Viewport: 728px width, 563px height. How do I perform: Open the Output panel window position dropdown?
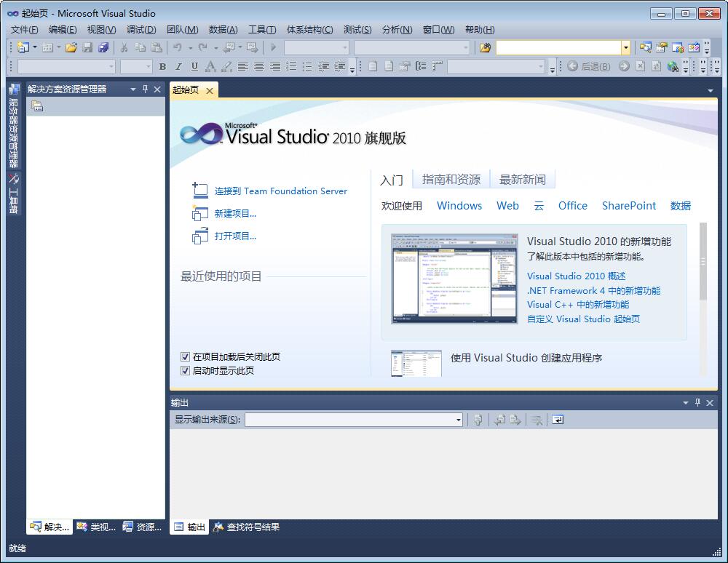(685, 402)
